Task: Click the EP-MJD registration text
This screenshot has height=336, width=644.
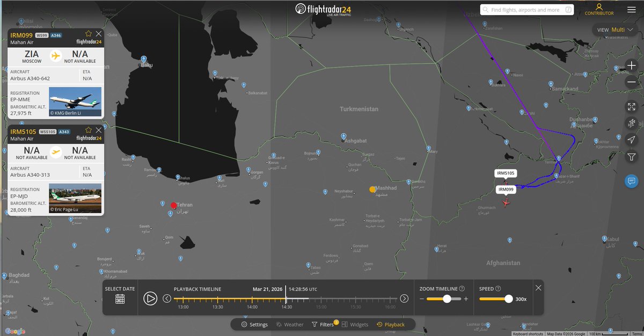Action: tap(20, 196)
